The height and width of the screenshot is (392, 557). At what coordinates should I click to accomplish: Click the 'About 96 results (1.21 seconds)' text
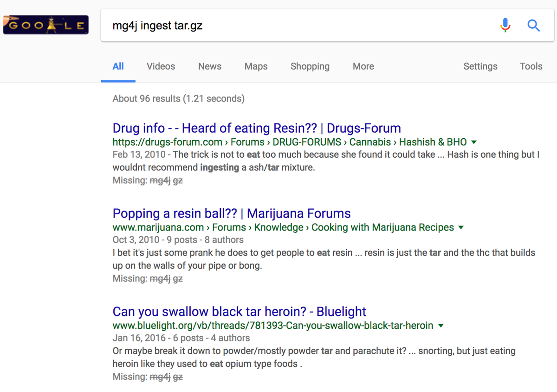coord(179,98)
